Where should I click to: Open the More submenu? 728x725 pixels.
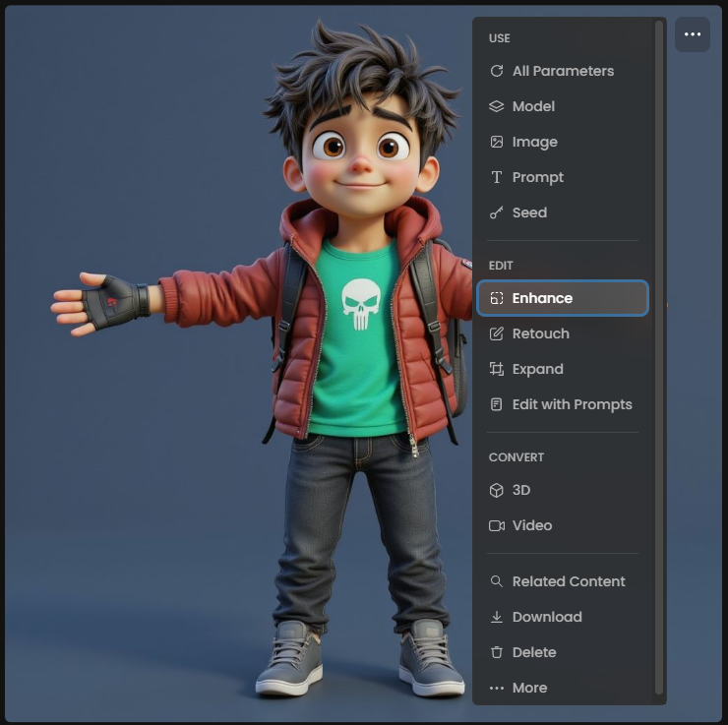pyautogui.click(x=529, y=688)
